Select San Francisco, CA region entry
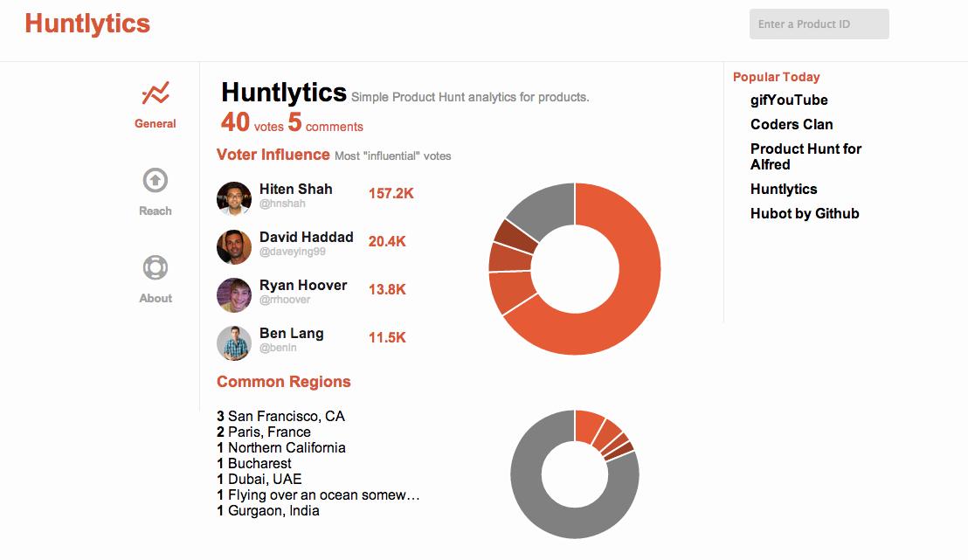 [x=281, y=416]
